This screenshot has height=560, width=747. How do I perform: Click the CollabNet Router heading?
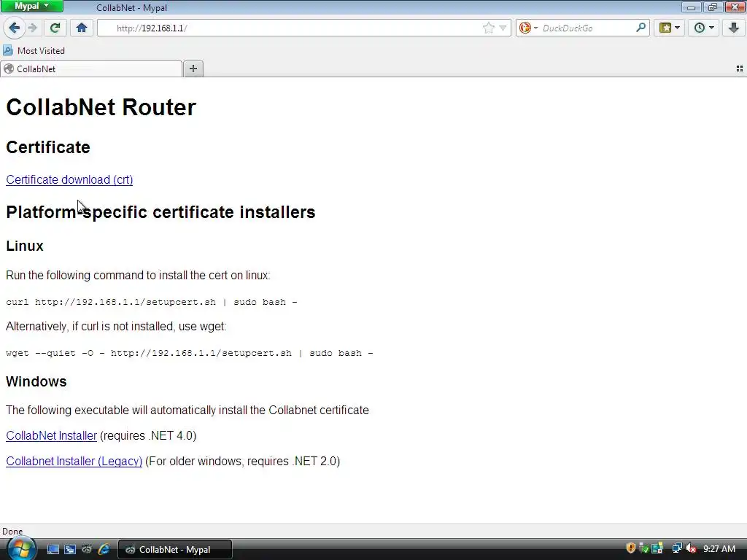pyautogui.click(x=101, y=106)
